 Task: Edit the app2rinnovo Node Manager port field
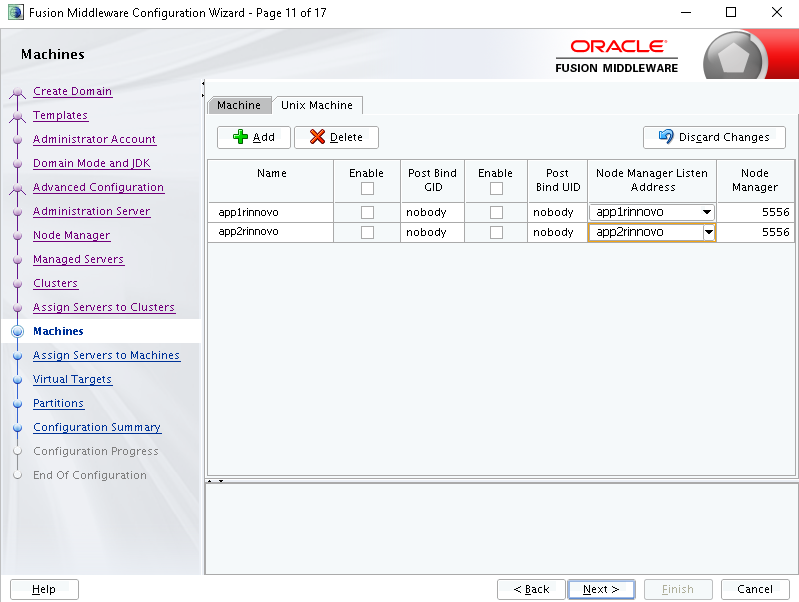(x=755, y=232)
